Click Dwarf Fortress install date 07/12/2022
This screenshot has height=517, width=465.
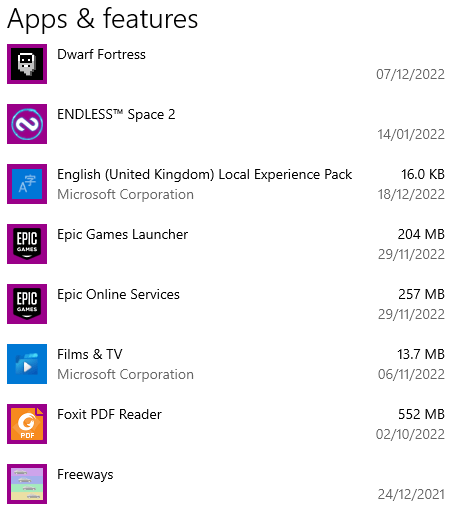410,74
